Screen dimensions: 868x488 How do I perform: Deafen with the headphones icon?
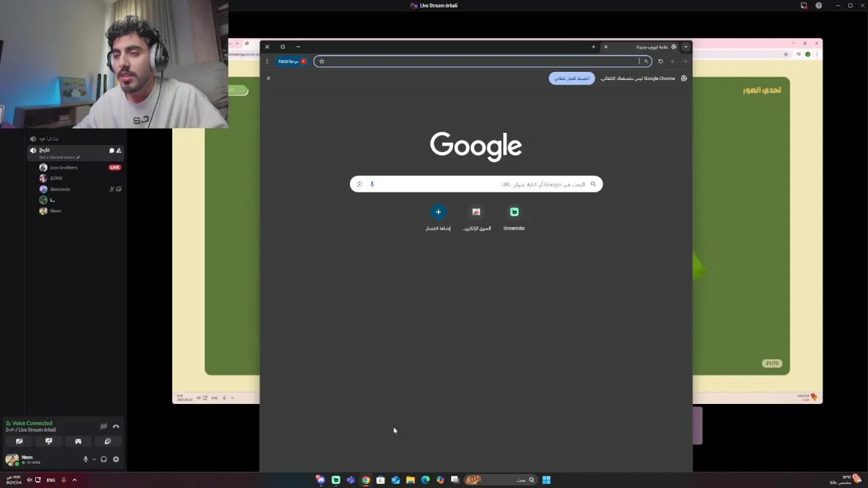coord(104,459)
